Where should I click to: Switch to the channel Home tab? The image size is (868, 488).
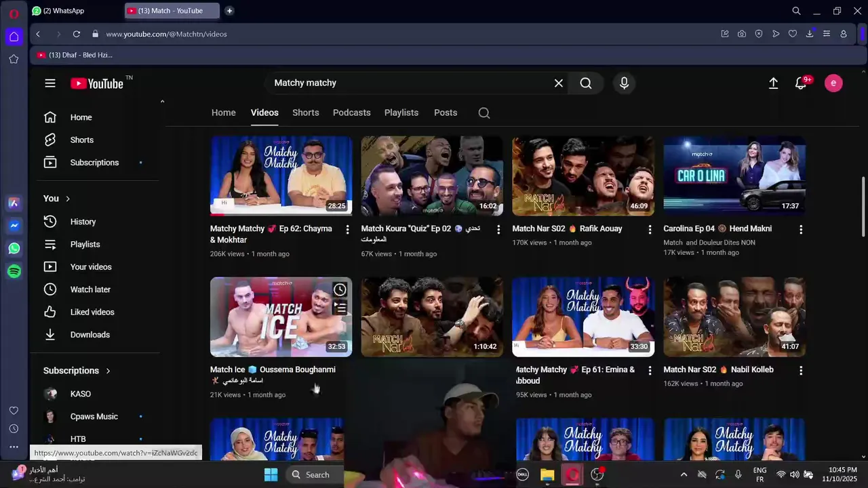coord(224,113)
